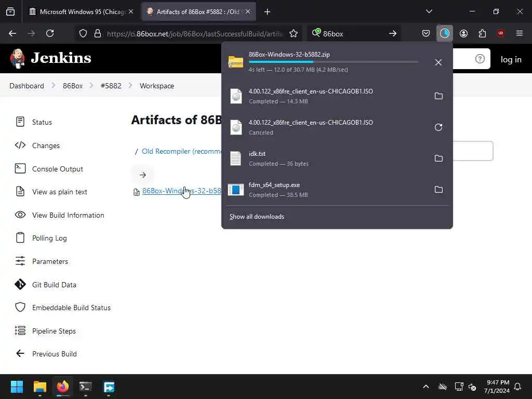Open the uBlock Origin extension icon
This screenshot has width=532, height=399.
(501, 33)
